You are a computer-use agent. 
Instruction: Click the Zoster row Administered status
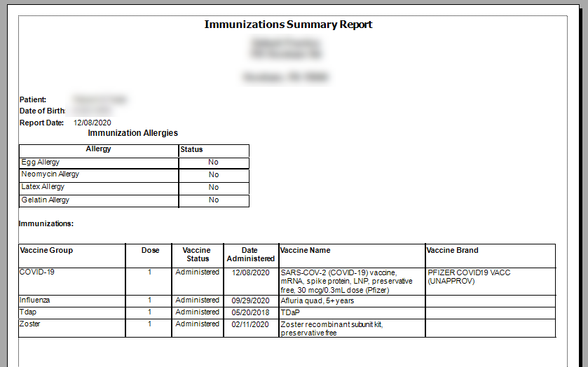[197, 324]
